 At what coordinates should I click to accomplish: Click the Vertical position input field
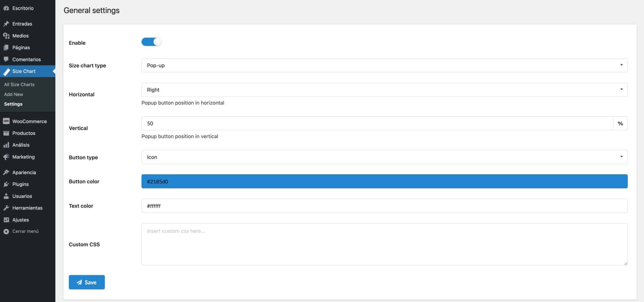tap(377, 123)
